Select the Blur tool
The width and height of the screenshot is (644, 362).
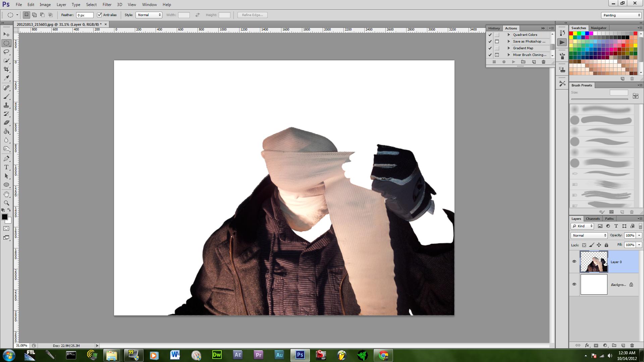pos(6,140)
